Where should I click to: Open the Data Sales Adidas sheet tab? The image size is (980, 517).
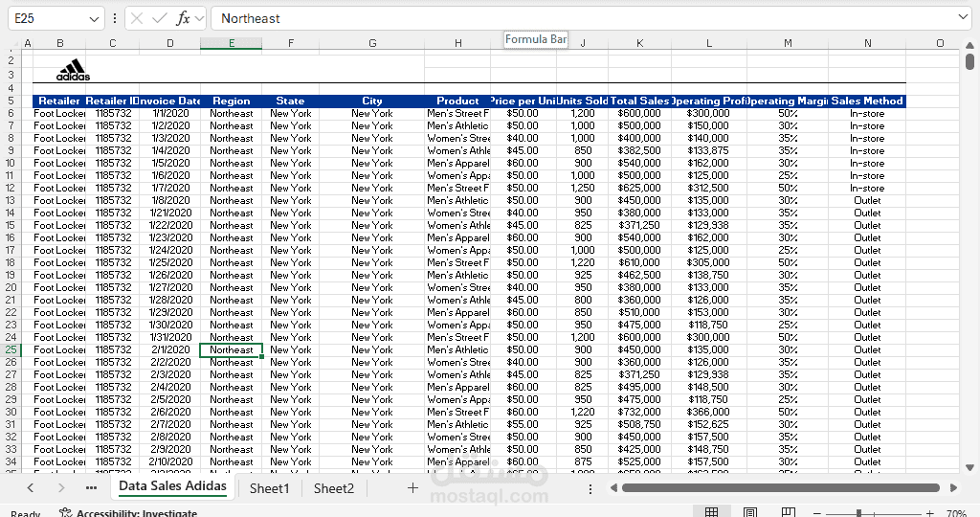(x=172, y=486)
